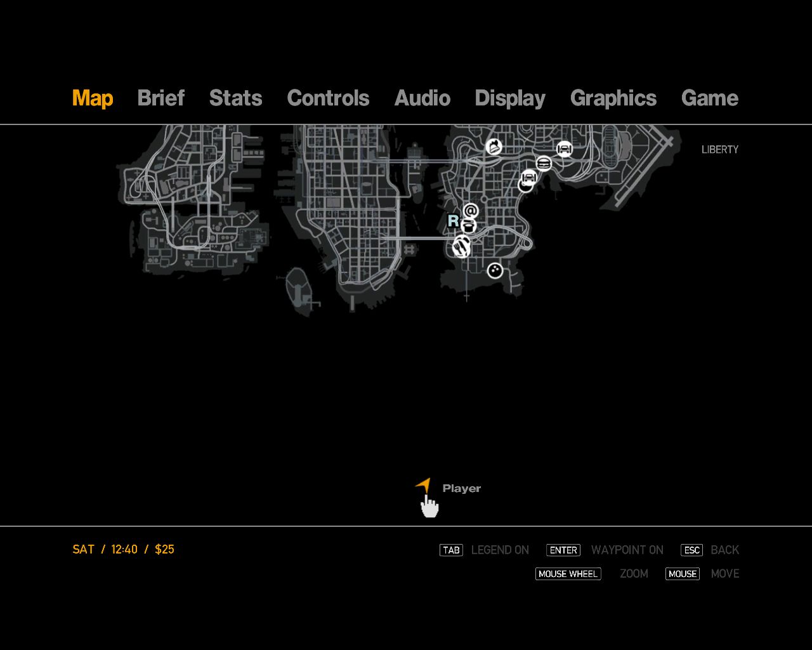The image size is (812, 650).
Task: Open the Game tab
Action: click(x=710, y=98)
